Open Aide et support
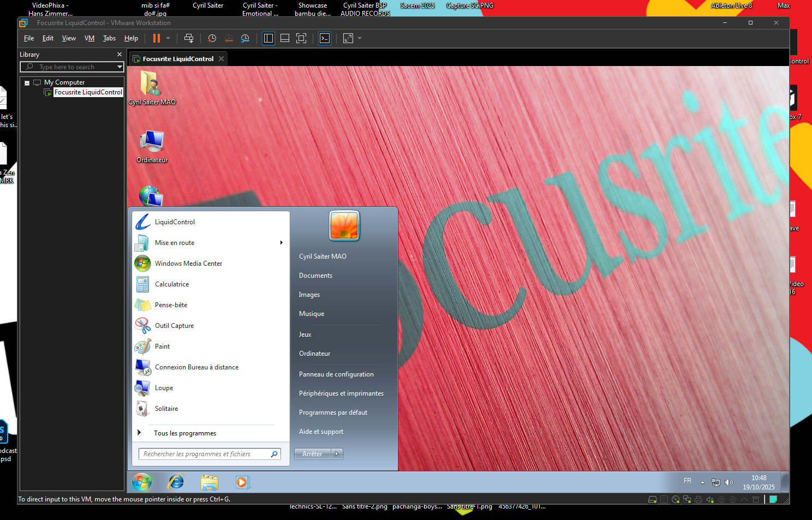 point(321,432)
